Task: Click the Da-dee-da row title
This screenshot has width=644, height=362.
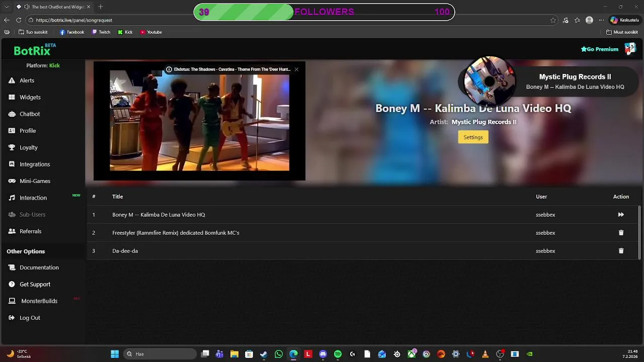Action: [125, 251]
